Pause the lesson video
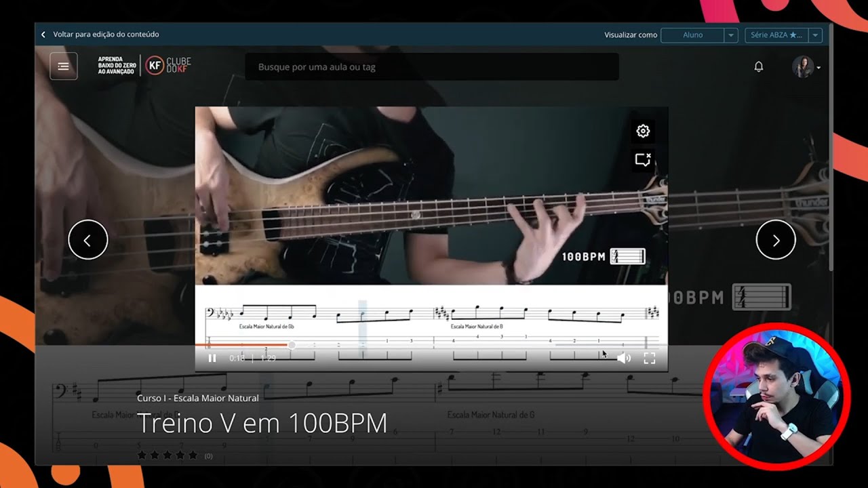868x488 pixels. click(x=212, y=358)
